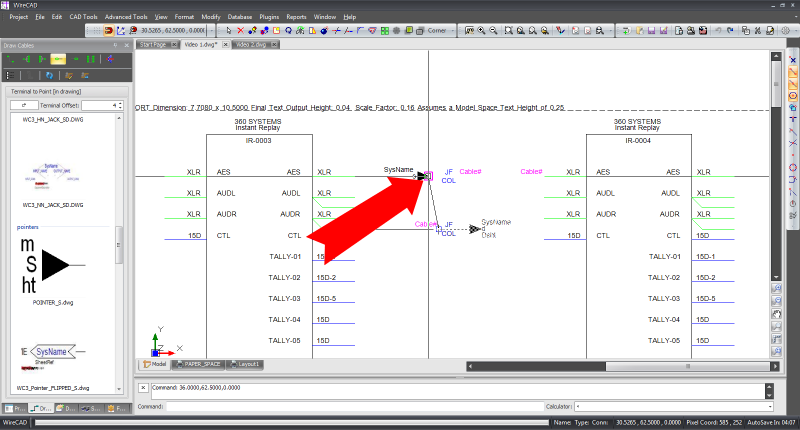Open the Dr... bottom panel tab

coord(40,409)
